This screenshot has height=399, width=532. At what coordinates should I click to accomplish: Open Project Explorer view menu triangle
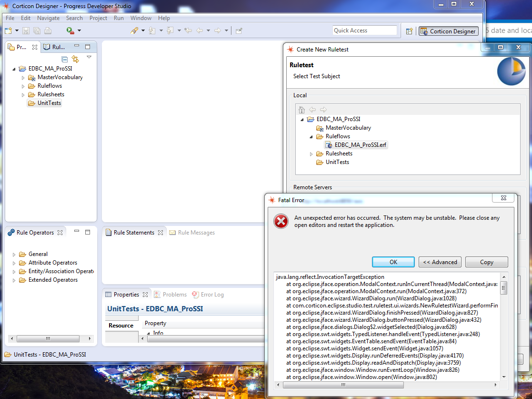pos(89,57)
